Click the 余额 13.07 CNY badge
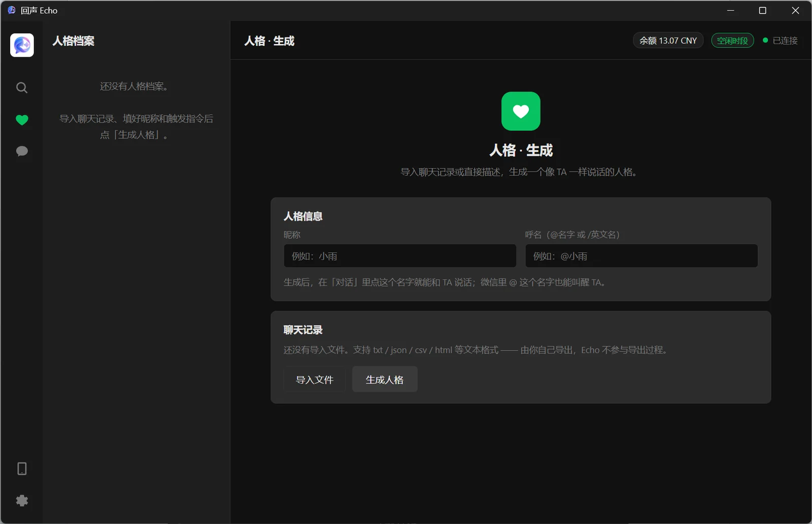 coord(668,41)
